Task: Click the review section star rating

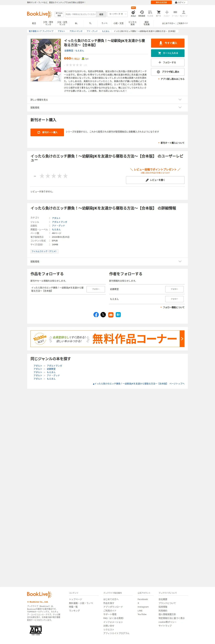Action: (54, 176)
